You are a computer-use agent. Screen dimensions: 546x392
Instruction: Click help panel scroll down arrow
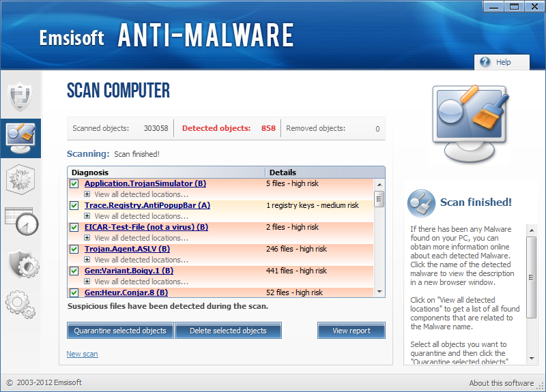pos(532,359)
